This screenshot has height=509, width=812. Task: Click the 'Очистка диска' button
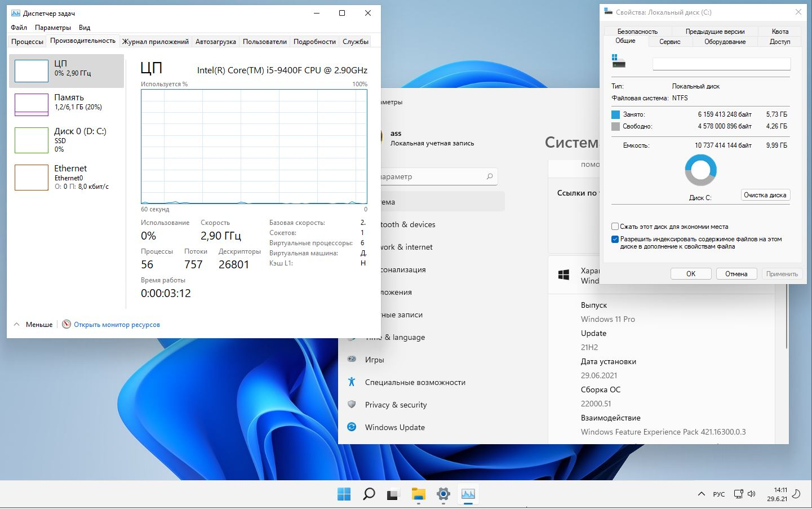coord(765,195)
